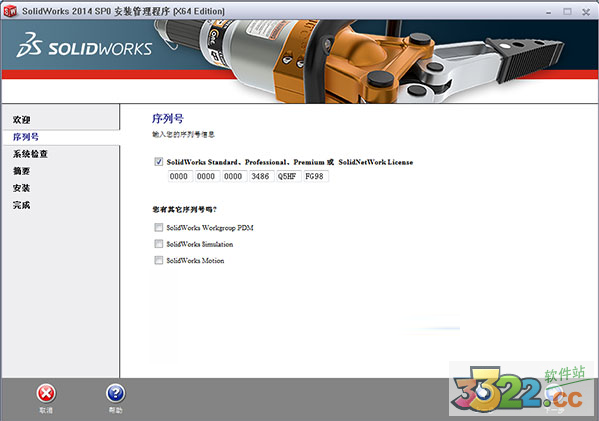
Task: Click the next step arrow icon
Action: (x=554, y=393)
